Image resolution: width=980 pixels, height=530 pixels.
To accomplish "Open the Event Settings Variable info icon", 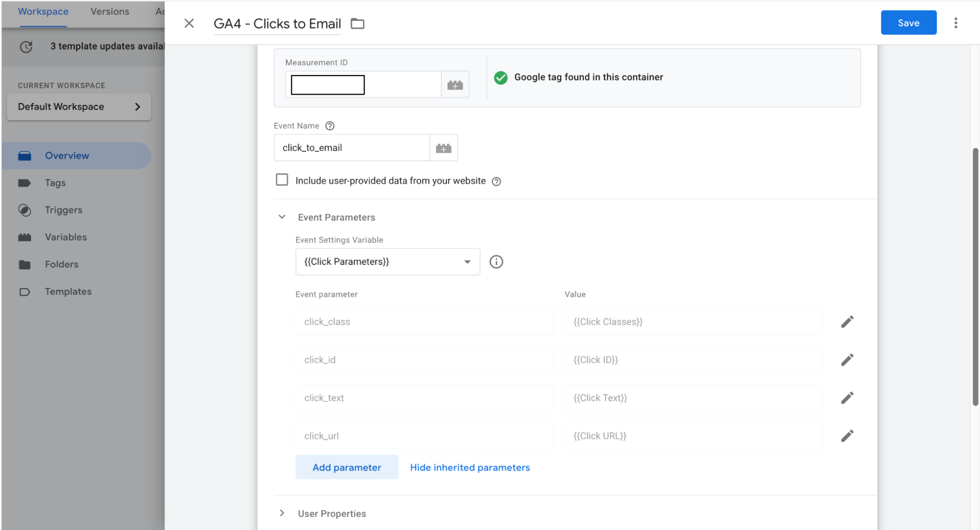I will (496, 262).
